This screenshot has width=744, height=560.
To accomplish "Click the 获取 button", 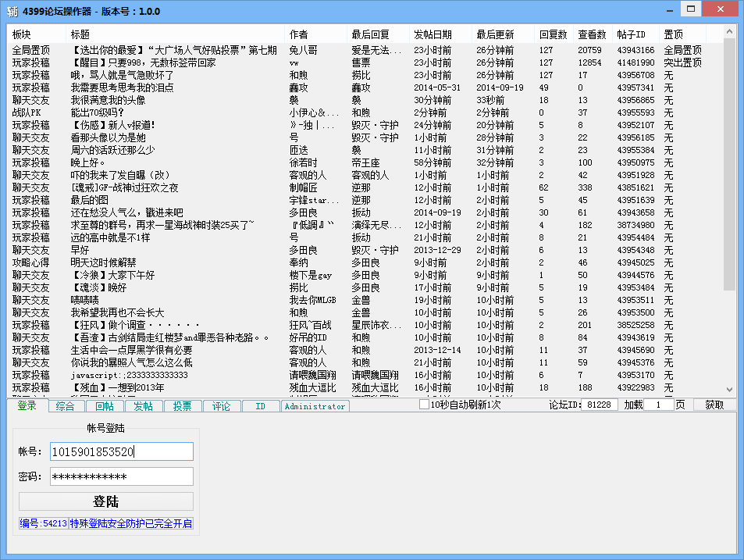I will click(x=714, y=405).
